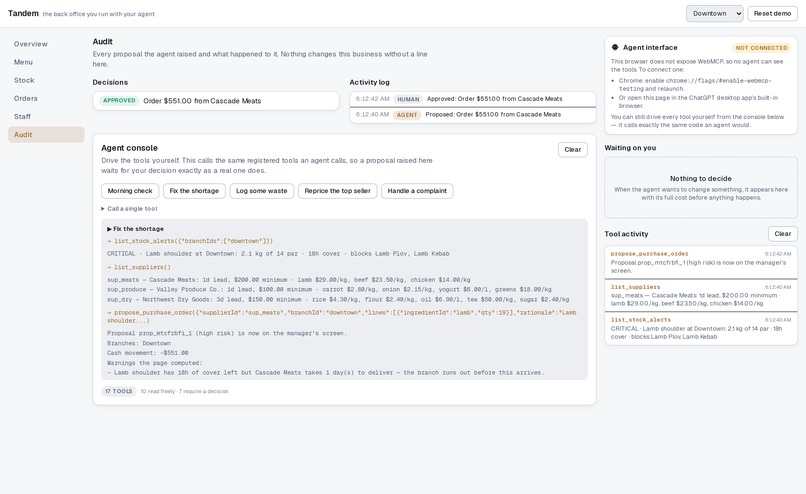Click the Fix the shortage console heading

(x=136, y=229)
